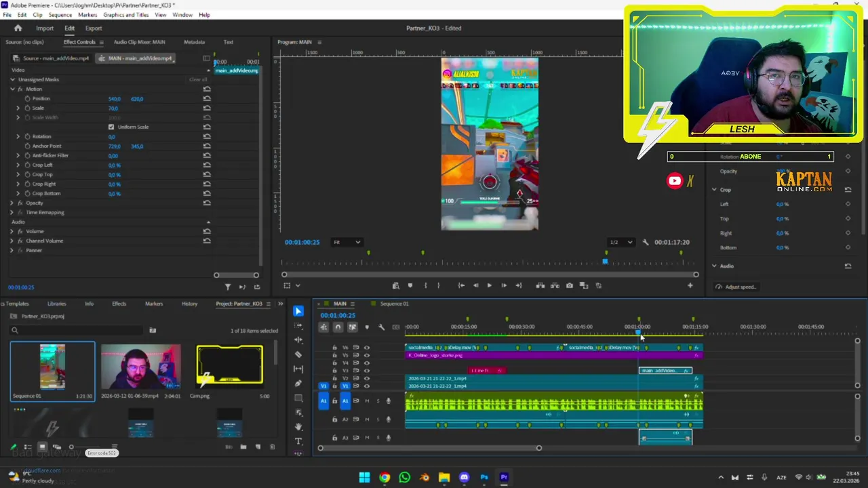Open WhatsApp from the taskbar
The width and height of the screenshot is (868, 488).
pyautogui.click(x=405, y=477)
